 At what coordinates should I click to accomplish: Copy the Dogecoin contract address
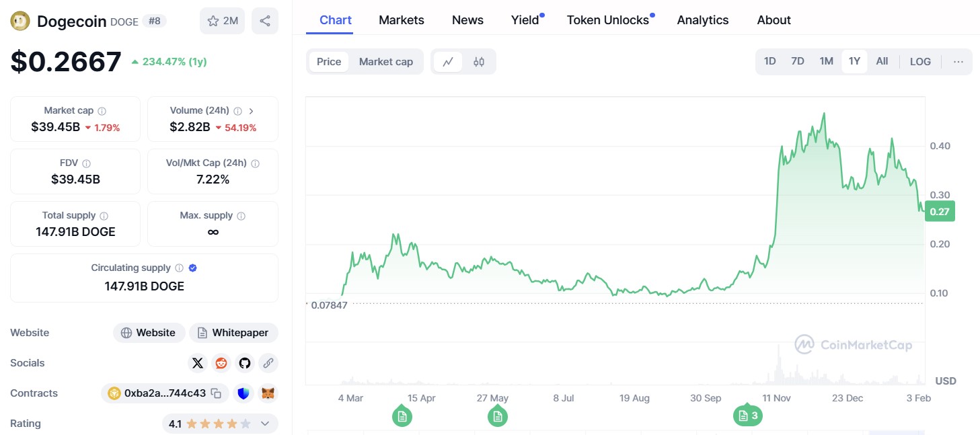(x=216, y=393)
